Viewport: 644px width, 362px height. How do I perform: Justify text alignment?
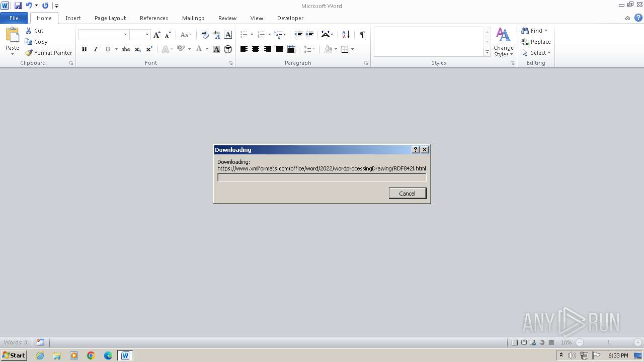279,49
